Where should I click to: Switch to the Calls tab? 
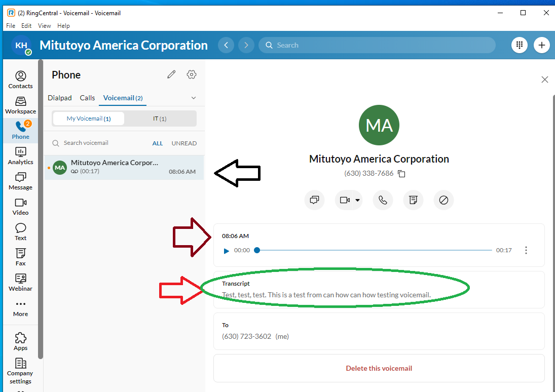click(x=87, y=98)
